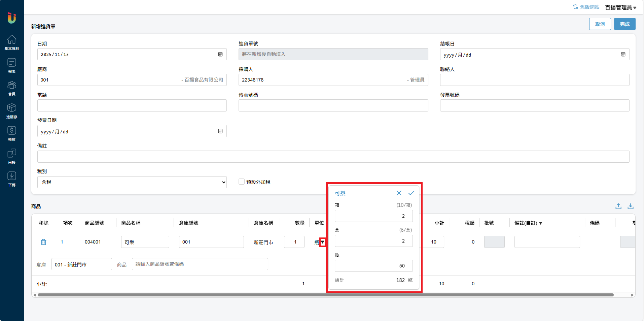Open the 備註(自訂) column header dropdown

click(540, 223)
